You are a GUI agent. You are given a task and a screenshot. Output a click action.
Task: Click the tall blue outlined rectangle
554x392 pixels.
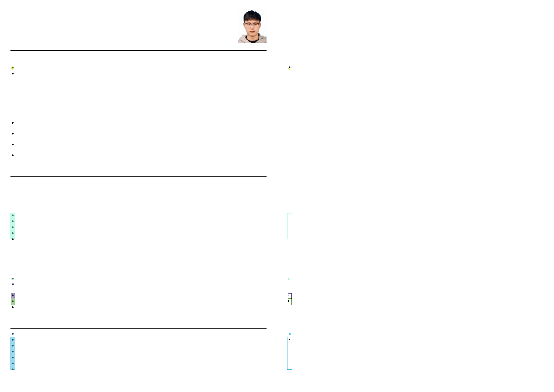(x=290, y=353)
